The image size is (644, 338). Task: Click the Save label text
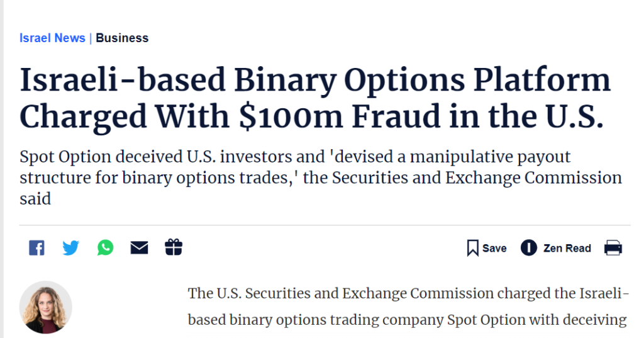[x=494, y=248]
